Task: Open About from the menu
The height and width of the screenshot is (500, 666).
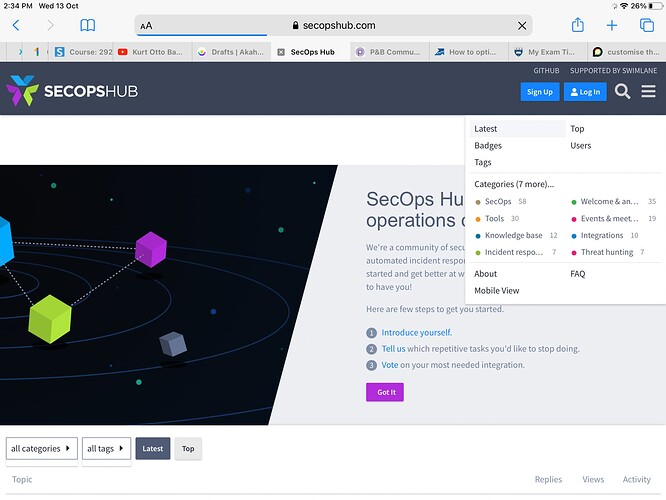Action: tap(485, 274)
